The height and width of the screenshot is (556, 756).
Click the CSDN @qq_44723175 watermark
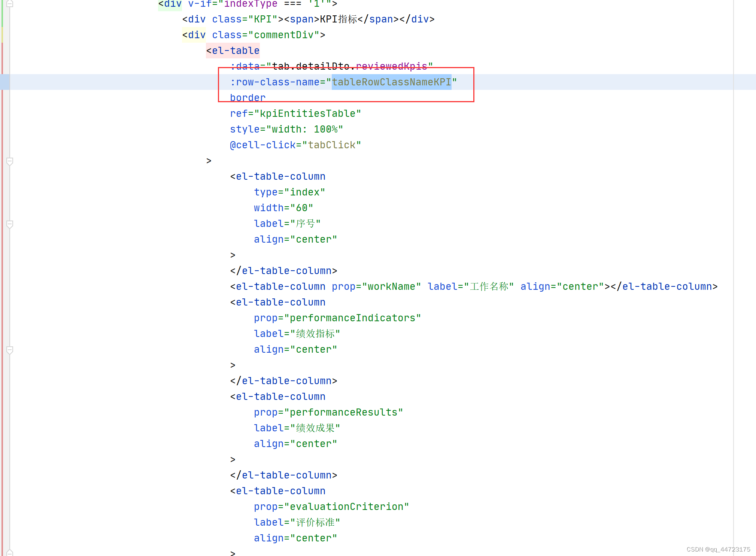tap(718, 550)
